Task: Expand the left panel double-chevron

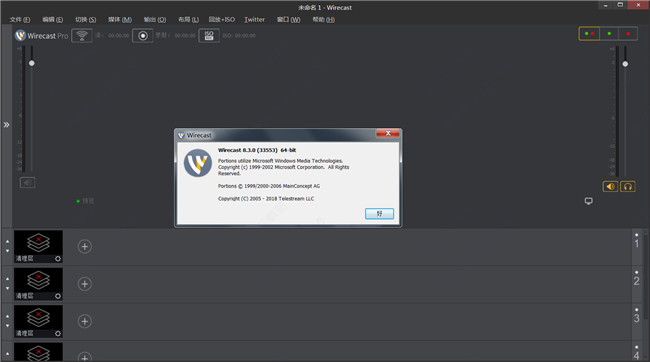Action: tap(6, 124)
